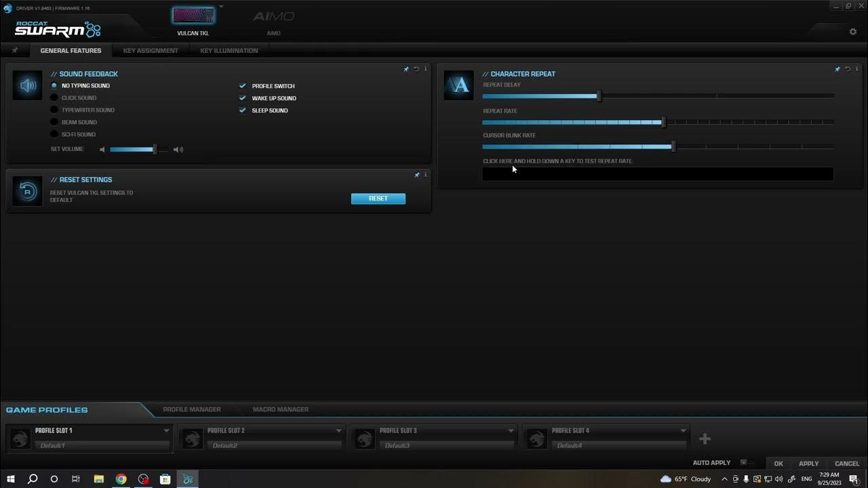Viewport: 868px width, 488px height.
Task: Open Chrome from the taskbar
Action: (x=121, y=479)
